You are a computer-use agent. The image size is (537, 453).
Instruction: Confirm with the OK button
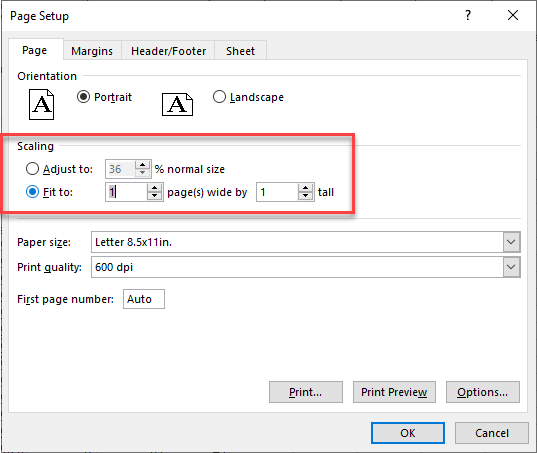pos(408,433)
